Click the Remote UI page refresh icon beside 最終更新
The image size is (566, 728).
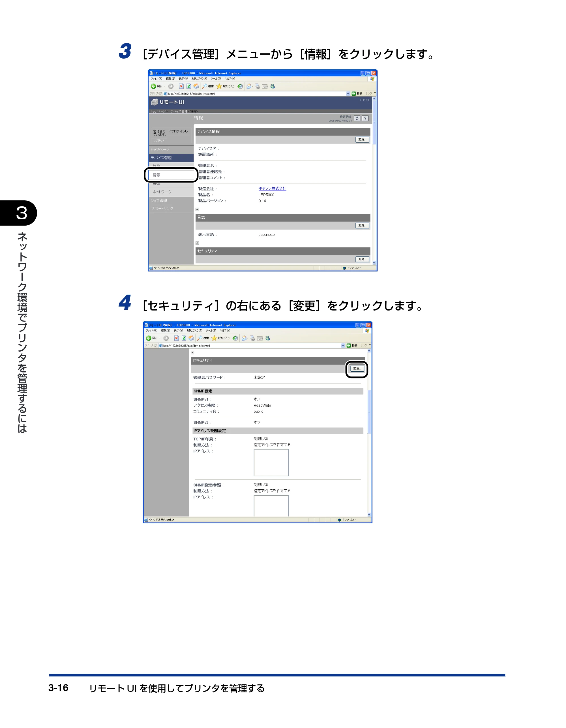[x=357, y=118]
